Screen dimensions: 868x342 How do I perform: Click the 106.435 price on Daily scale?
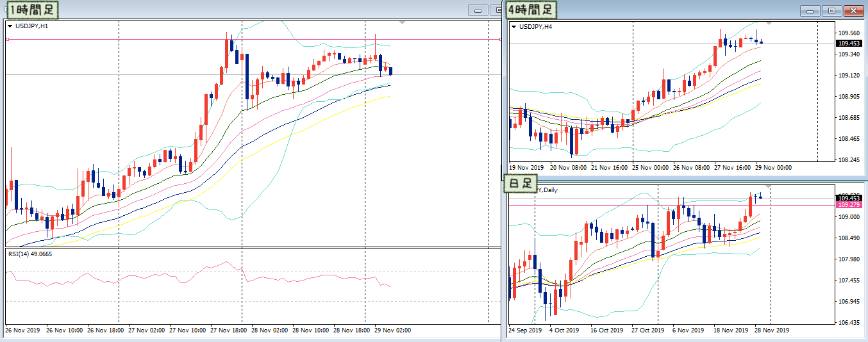(x=850, y=322)
